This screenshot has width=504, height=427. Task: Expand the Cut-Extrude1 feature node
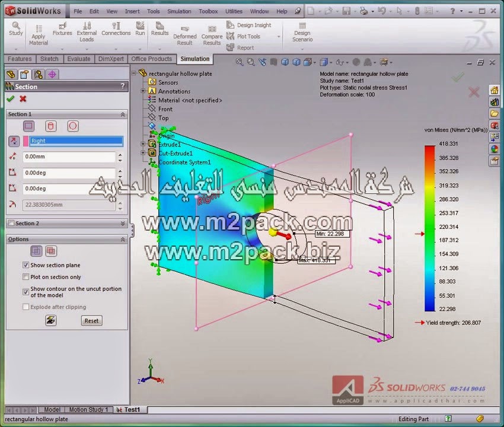click(143, 153)
